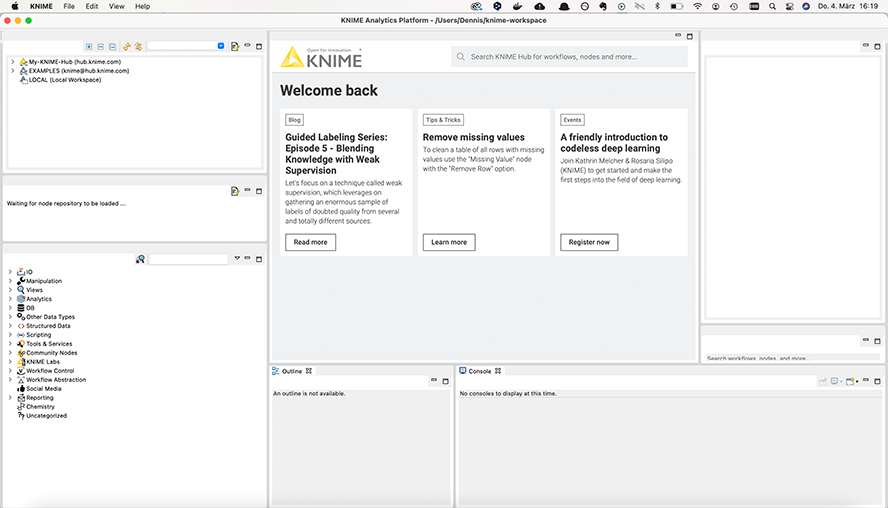
Task: Click the Read more button on the blog card
Action: click(x=310, y=242)
